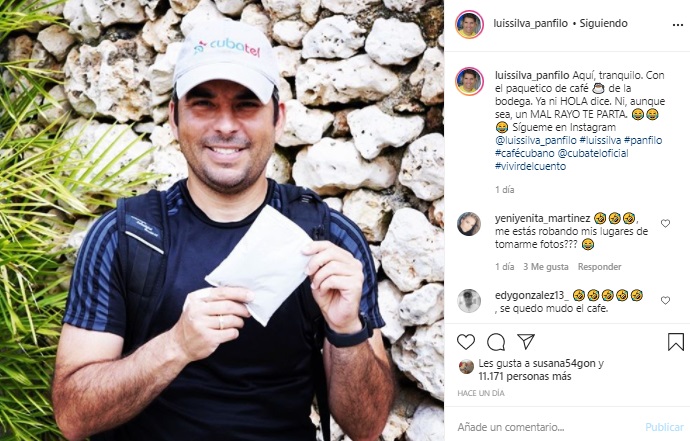Reply to comment with Responder
The width and height of the screenshot is (690, 441).
coord(599,267)
